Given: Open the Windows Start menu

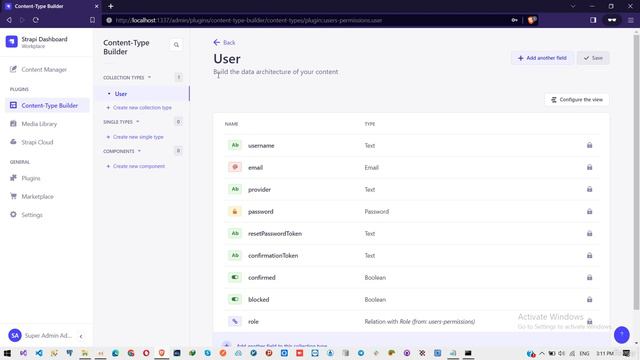Looking at the screenshot, I should tap(7, 353).
